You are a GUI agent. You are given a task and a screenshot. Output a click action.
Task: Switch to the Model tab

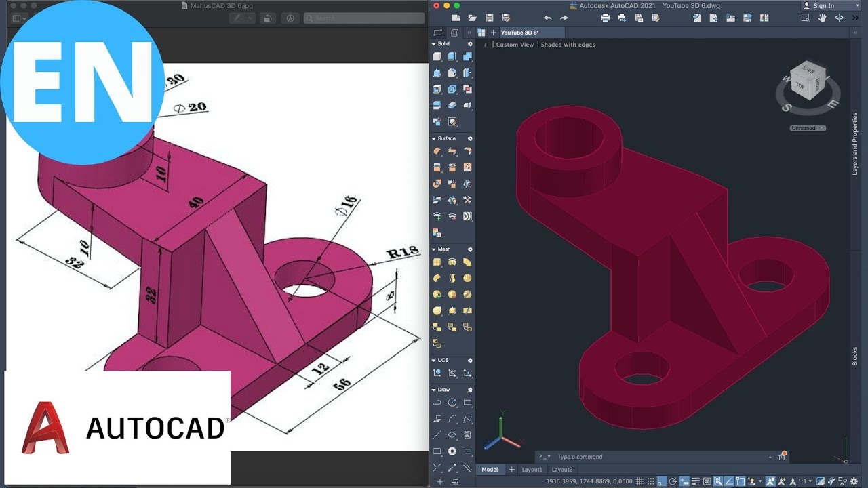click(490, 469)
